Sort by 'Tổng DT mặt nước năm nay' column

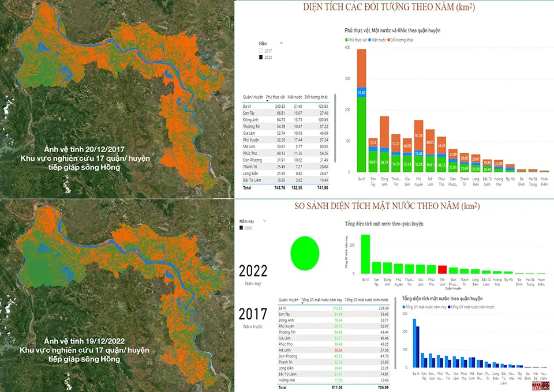pyautogui.click(x=321, y=300)
